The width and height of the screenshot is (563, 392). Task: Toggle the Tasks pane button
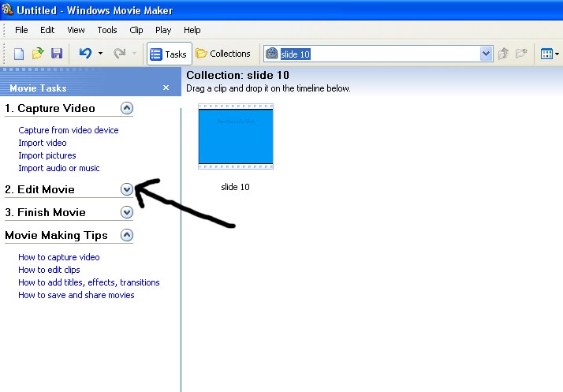[169, 54]
